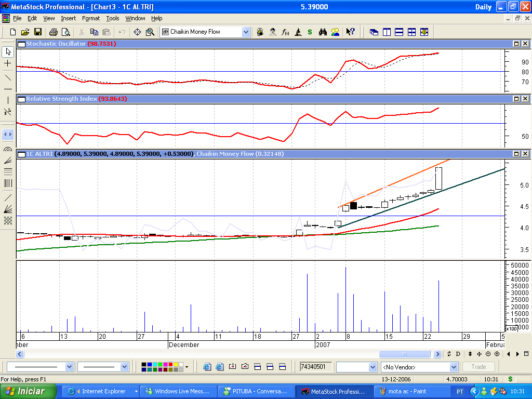
Task: Open the Tools menu
Action: [113, 18]
